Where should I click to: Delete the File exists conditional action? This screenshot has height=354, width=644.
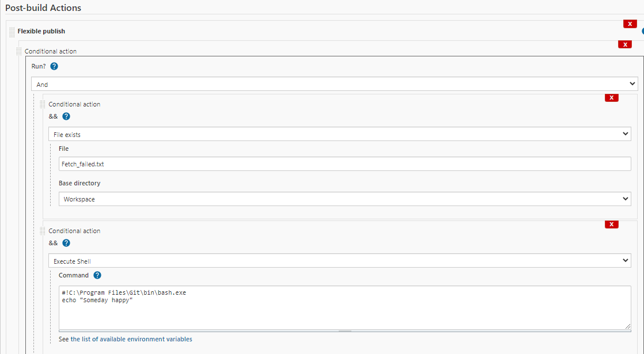[612, 98]
